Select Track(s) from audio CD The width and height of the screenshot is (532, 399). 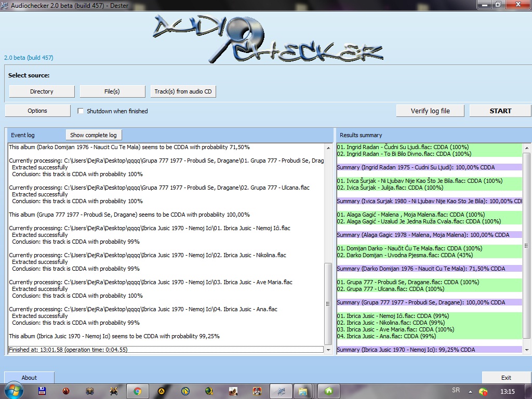point(183,91)
